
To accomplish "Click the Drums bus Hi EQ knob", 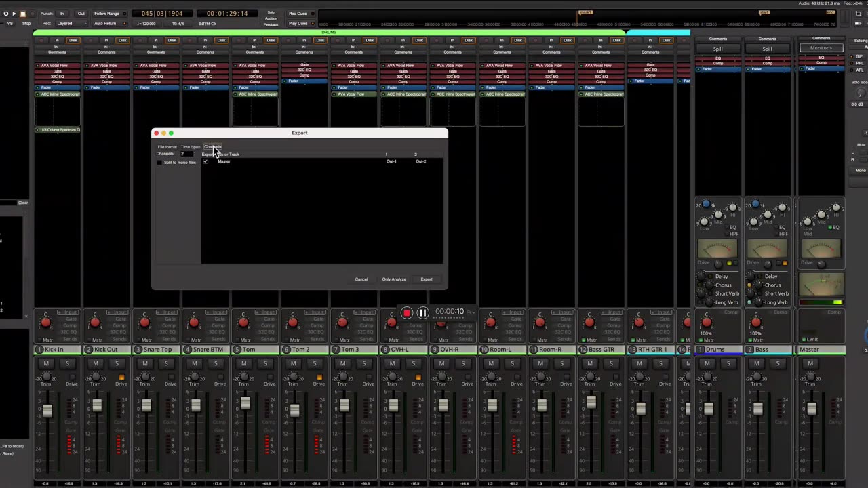I will [732, 207].
